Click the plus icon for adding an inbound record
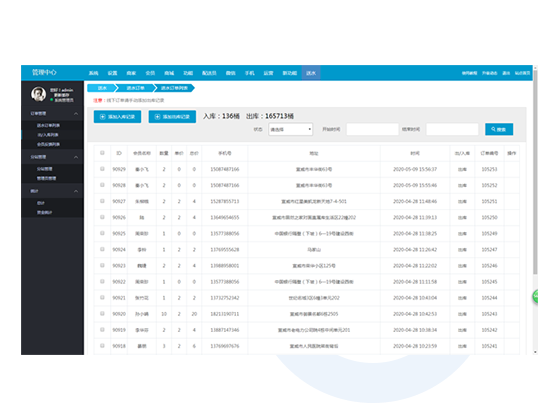 point(102,117)
